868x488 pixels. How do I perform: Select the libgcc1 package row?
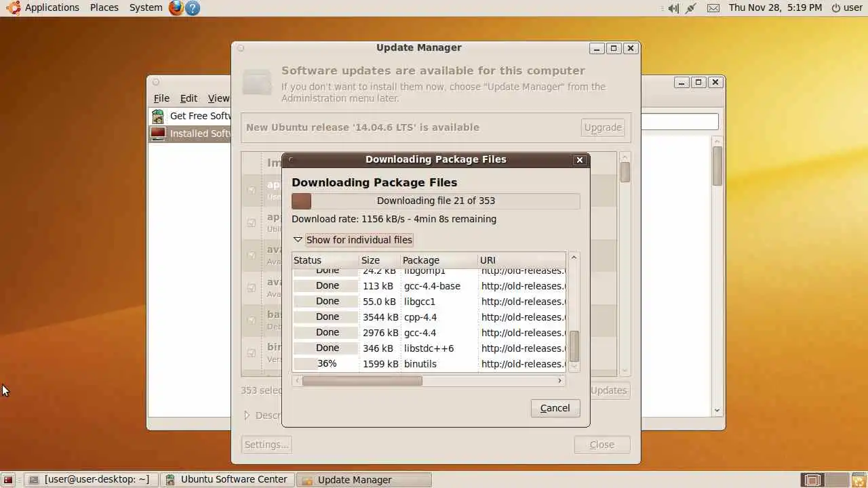click(429, 302)
